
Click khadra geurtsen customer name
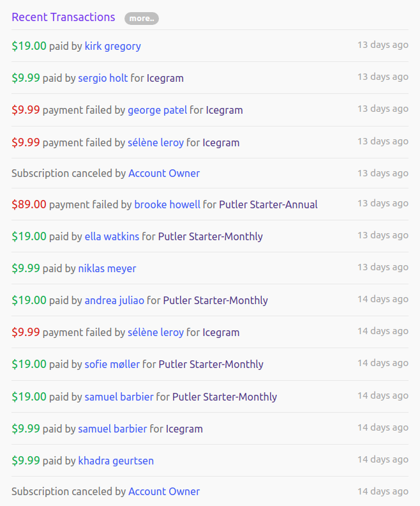(116, 461)
